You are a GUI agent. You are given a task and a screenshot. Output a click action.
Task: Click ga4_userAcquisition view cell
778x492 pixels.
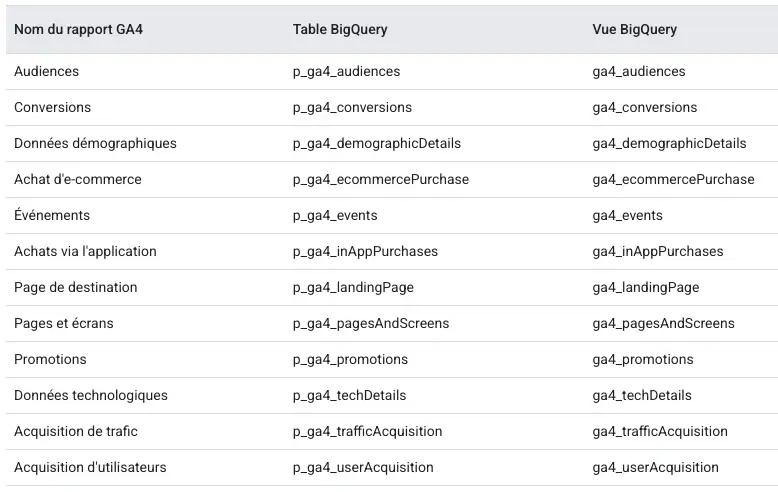655,467
